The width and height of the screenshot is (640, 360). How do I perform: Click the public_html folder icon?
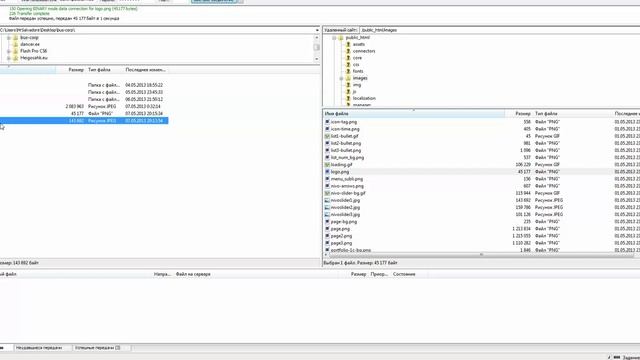pyautogui.click(x=341, y=38)
